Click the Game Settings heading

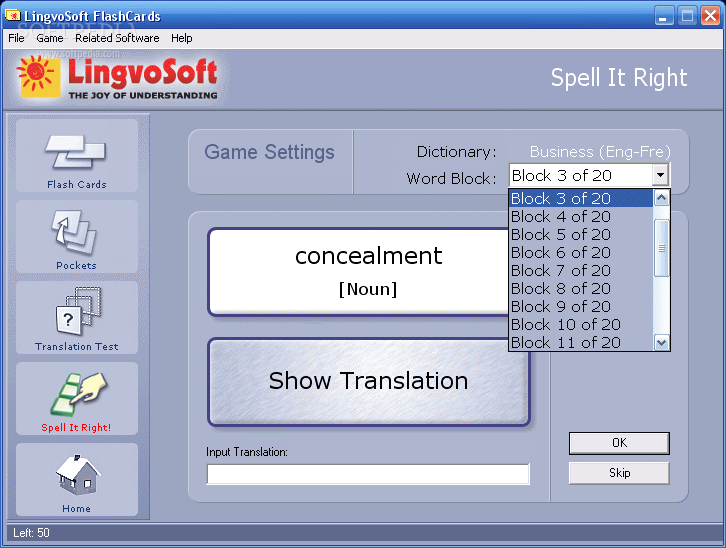tap(269, 152)
